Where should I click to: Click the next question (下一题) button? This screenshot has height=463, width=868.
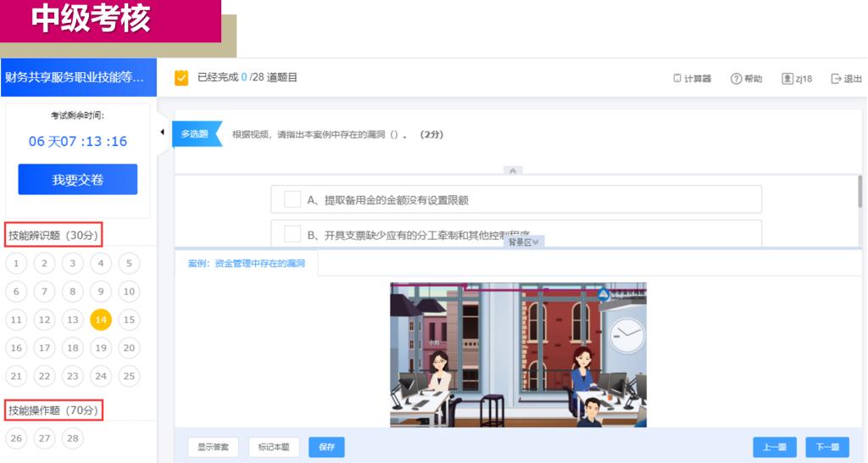tap(826, 447)
